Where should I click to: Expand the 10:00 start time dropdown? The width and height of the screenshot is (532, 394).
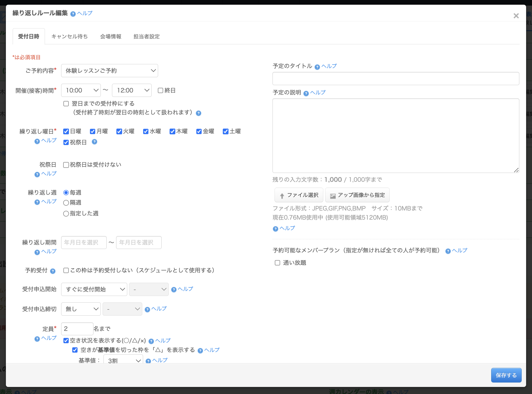pos(81,90)
